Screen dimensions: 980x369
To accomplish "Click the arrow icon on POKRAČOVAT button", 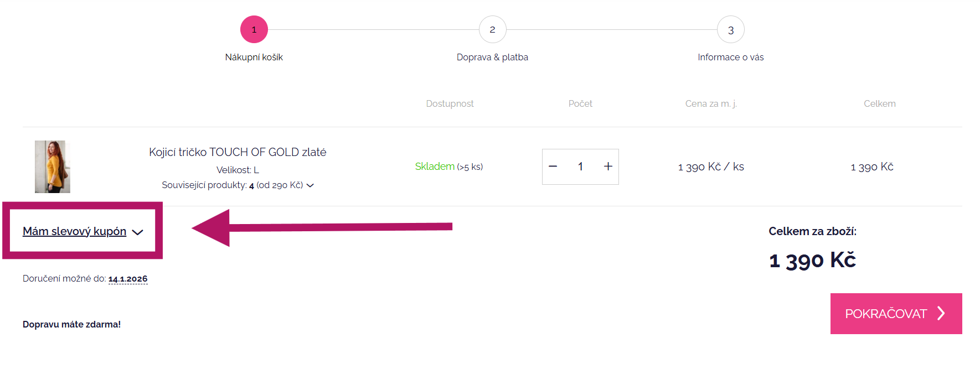I will (941, 314).
